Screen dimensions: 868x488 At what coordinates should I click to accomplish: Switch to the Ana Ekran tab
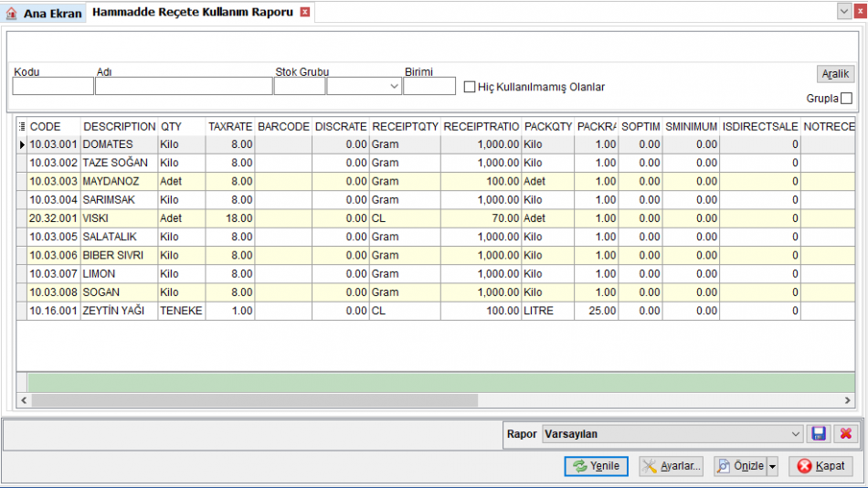[44, 13]
